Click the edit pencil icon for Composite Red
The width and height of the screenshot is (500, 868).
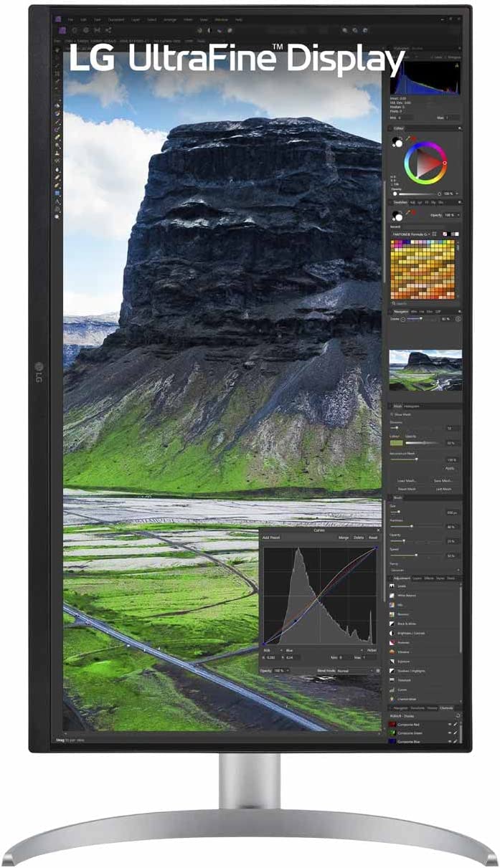click(456, 724)
